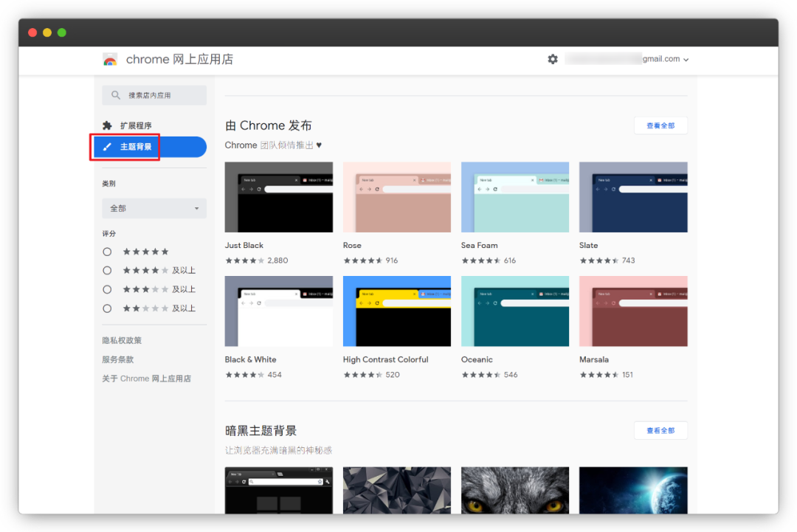Open the Rose theme thumbnail
The width and height of the screenshot is (797, 532).
397,197
